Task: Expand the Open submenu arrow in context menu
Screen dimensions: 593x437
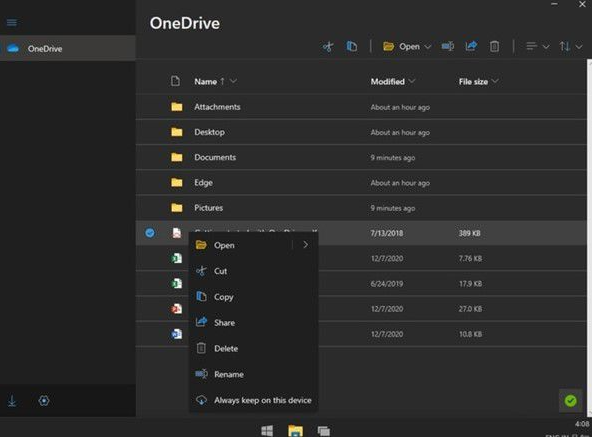Action: click(x=306, y=245)
